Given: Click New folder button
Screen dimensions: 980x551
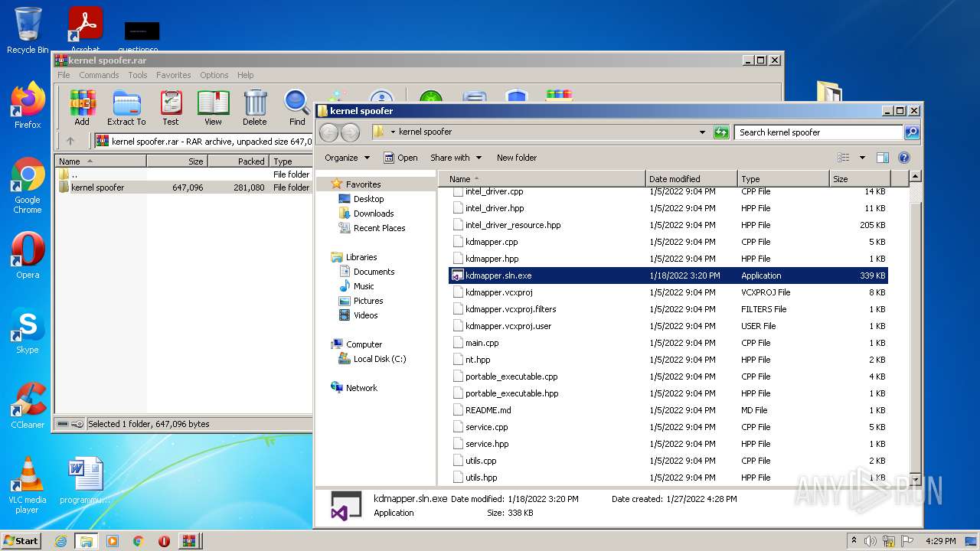Looking at the screenshot, I should pos(517,158).
